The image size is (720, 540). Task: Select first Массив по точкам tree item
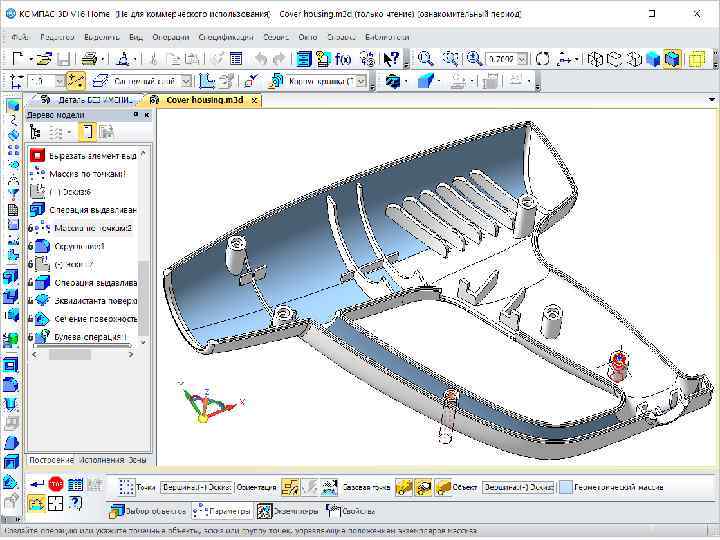click(x=77, y=174)
